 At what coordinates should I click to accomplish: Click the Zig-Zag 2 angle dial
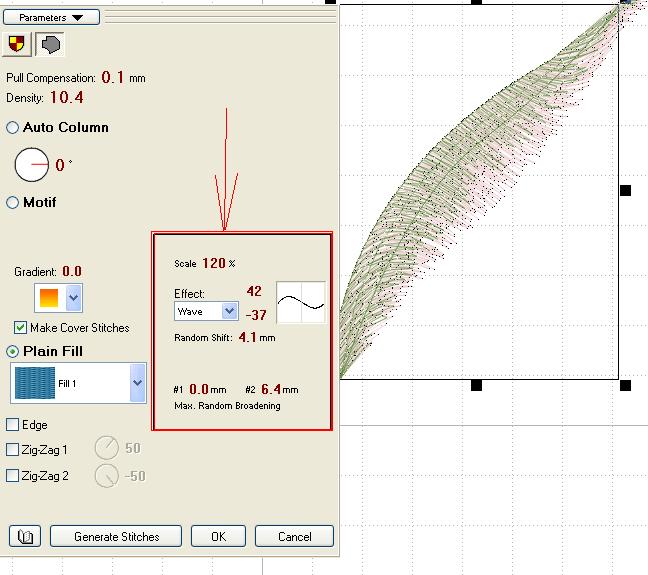(107, 476)
